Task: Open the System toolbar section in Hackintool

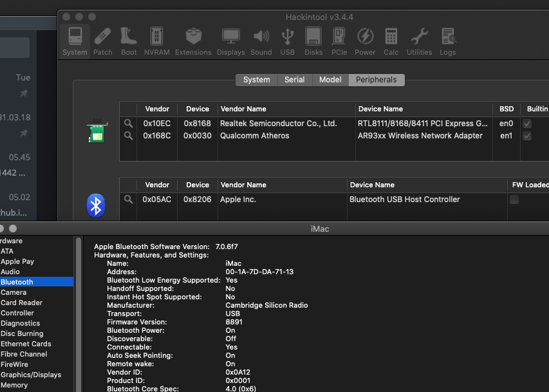Action: (75, 41)
